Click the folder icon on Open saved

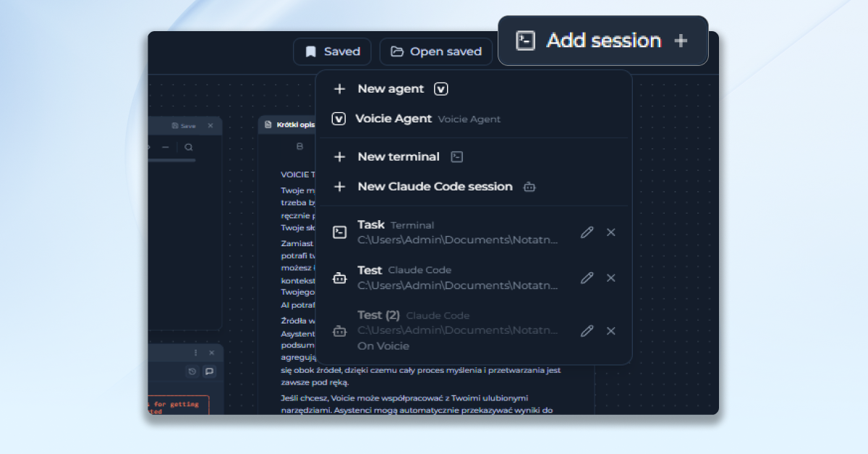pos(397,51)
